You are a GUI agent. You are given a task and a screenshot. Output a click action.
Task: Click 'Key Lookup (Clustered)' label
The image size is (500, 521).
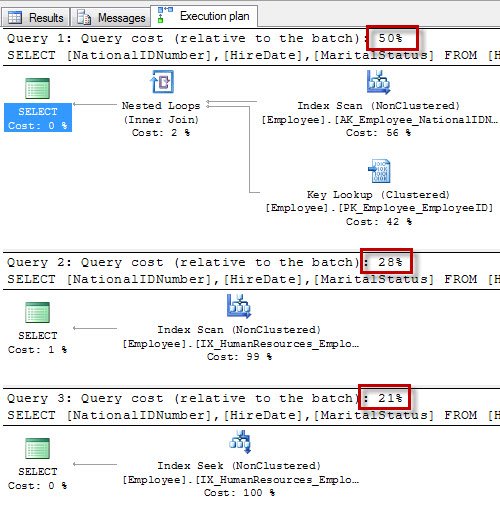[378, 195]
